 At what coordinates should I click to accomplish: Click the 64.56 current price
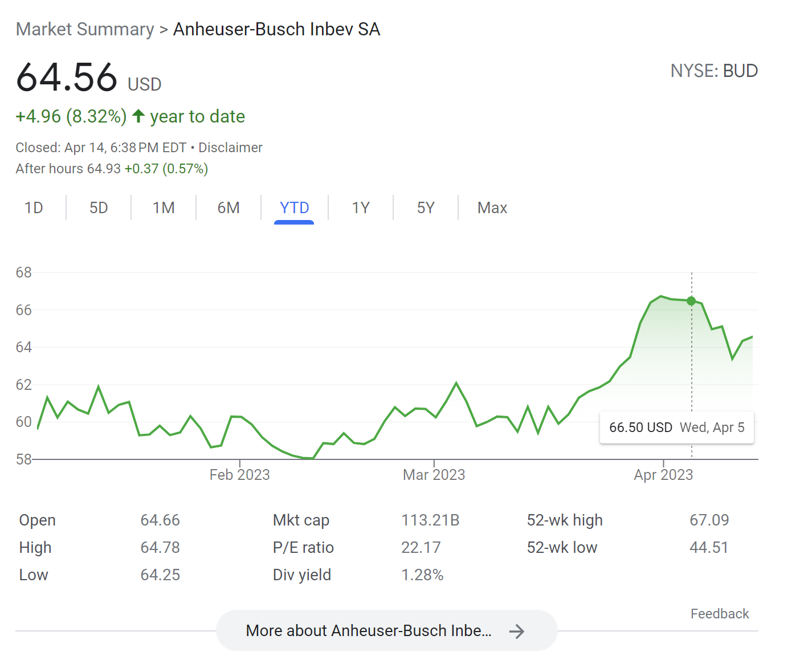click(67, 77)
